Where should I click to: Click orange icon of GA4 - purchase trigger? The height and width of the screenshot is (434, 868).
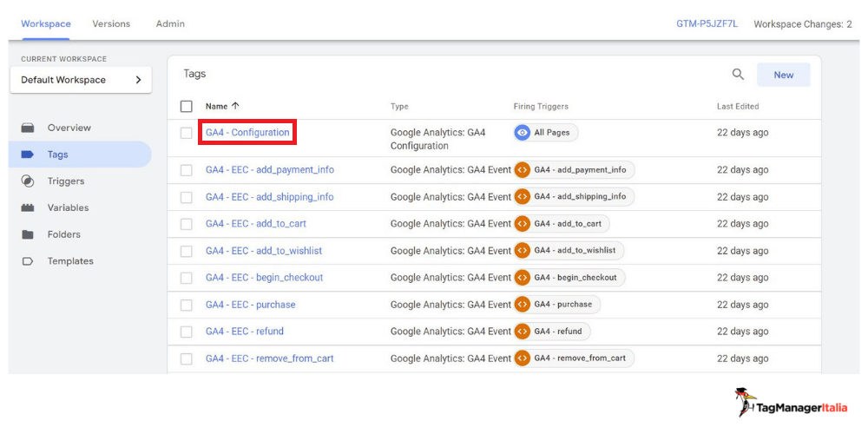522,305
